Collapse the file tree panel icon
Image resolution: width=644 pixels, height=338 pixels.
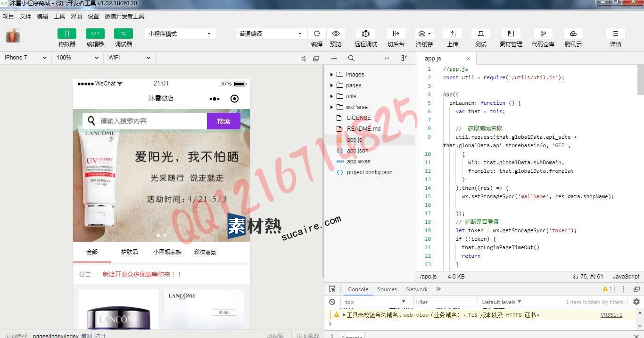(405, 58)
